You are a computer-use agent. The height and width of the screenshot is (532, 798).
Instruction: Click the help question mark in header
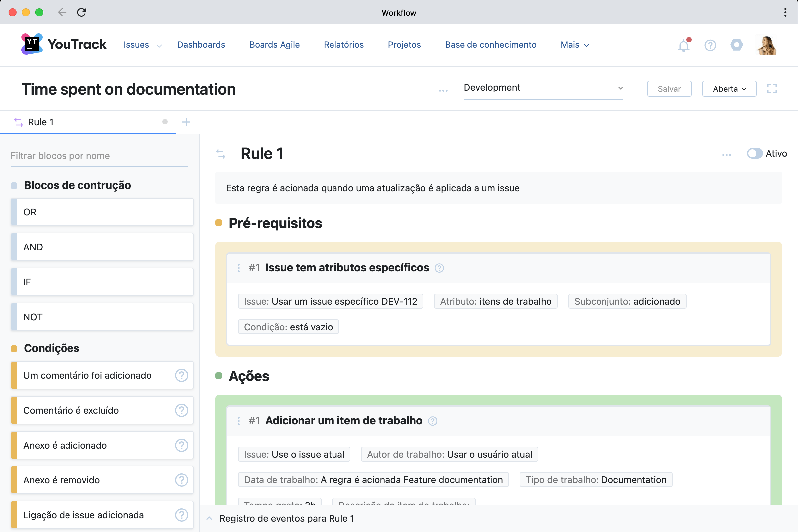pos(710,45)
